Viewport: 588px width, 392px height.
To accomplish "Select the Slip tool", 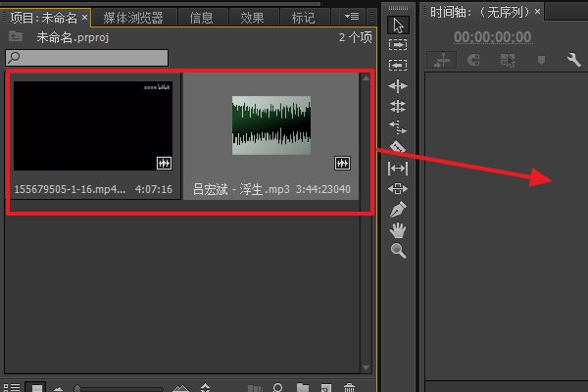I will pos(398,169).
